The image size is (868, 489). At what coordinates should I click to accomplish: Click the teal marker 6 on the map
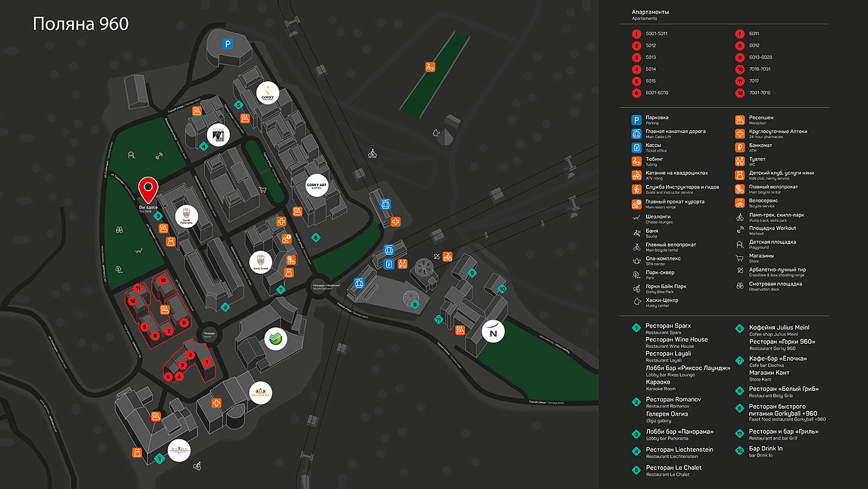pyautogui.click(x=316, y=237)
